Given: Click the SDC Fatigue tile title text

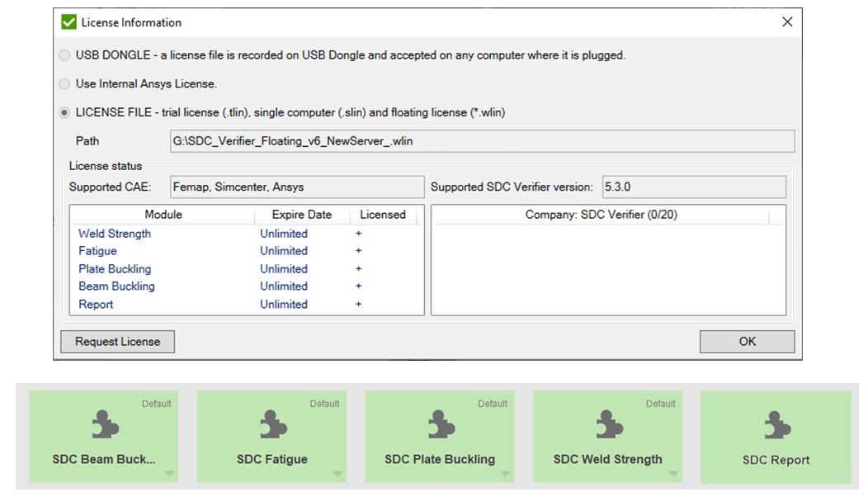Looking at the screenshot, I should (x=271, y=459).
